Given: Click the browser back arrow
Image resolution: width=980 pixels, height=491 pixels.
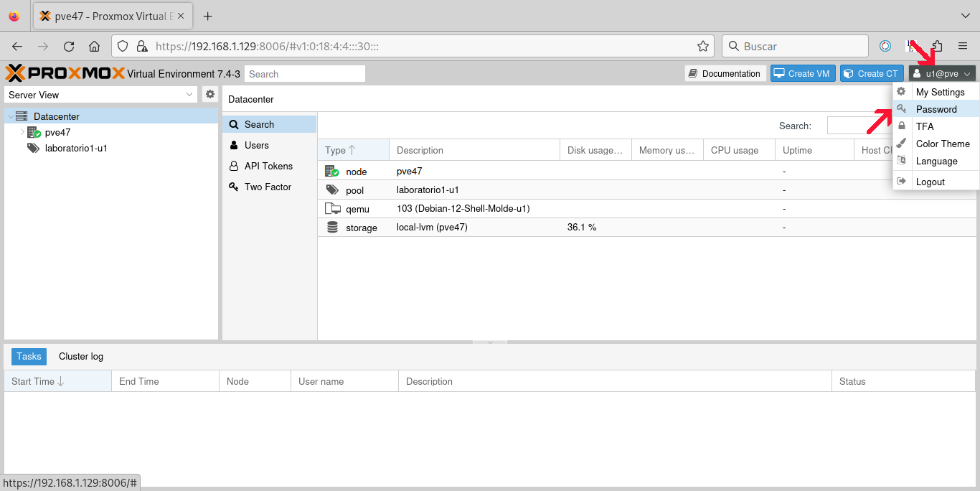Looking at the screenshot, I should (x=17, y=46).
